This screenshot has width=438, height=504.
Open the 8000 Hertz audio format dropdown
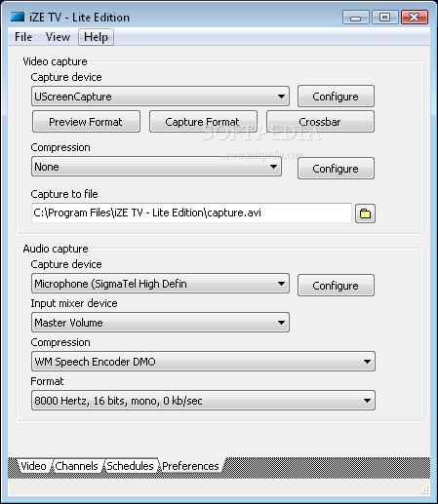[203, 401]
